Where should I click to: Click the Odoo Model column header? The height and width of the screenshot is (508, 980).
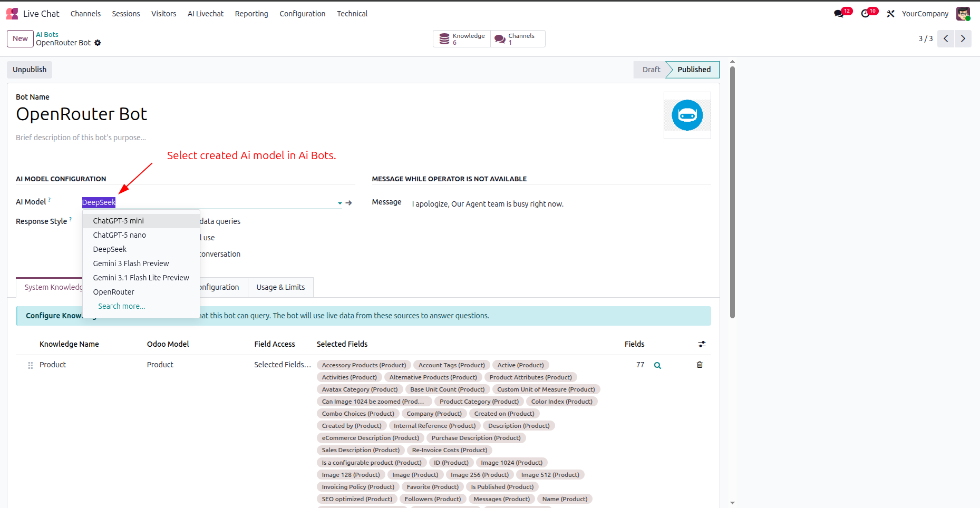pyautogui.click(x=168, y=344)
